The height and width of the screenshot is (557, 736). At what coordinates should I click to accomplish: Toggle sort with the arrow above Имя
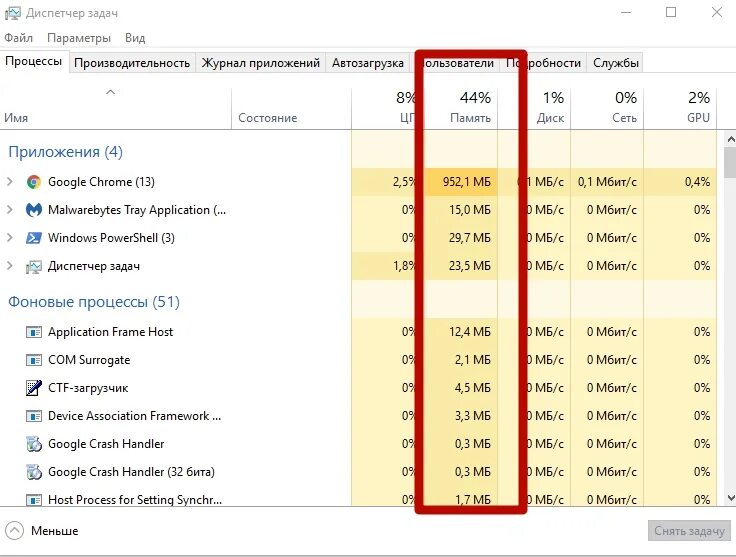point(110,92)
